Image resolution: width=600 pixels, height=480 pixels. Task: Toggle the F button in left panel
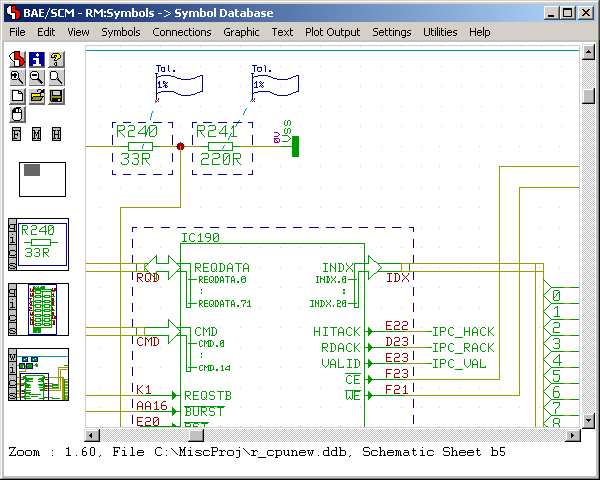17,134
